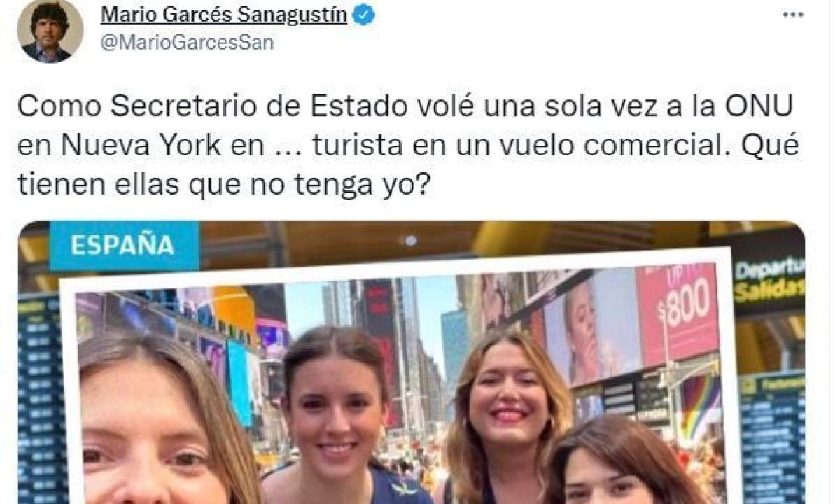Click the profile avatar photo
This screenshot has height=504, width=840.
coord(50,30)
